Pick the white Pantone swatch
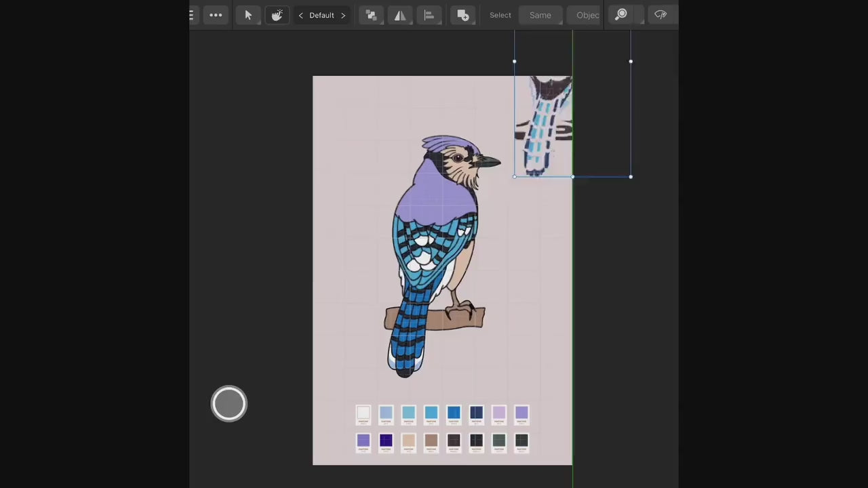Image resolution: width=868 pixels, height=488 pixels. coord(363,413)
